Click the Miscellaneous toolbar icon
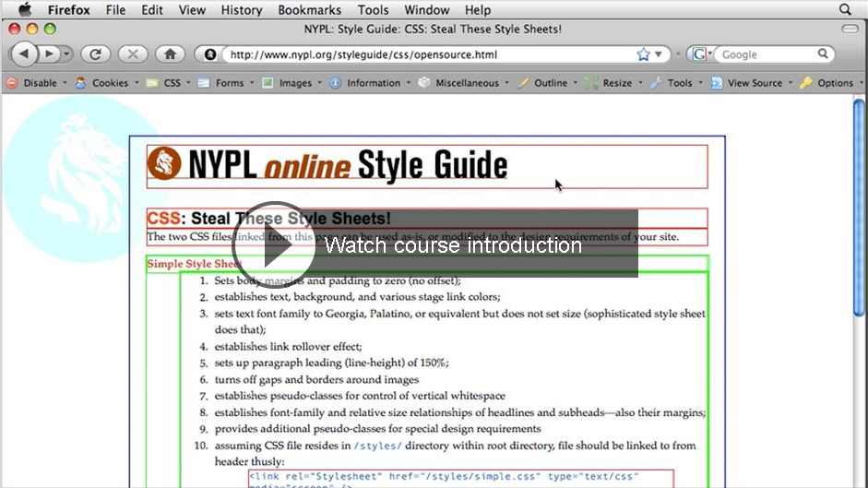The image size is (868, 488). coord(423,82)
